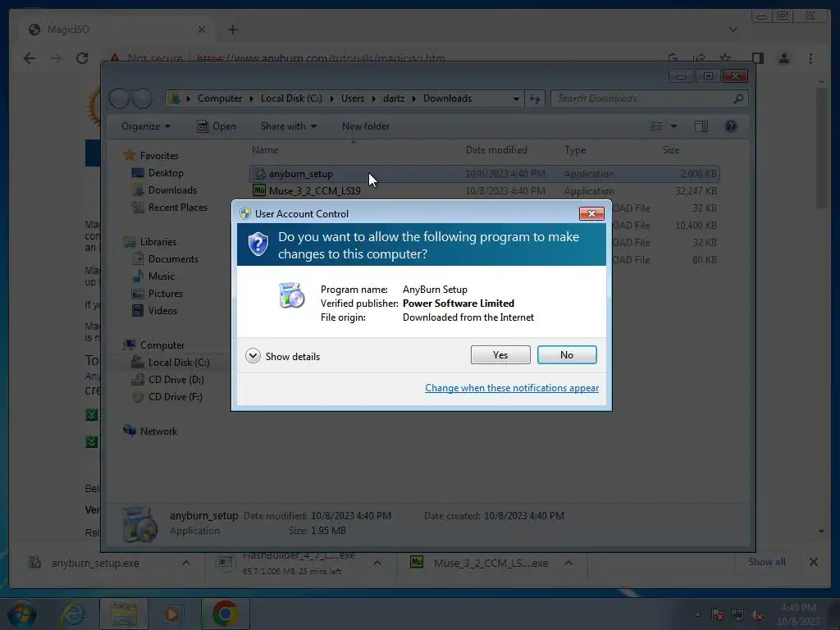Image resolution: width=840 pixels, height=630 pixels.
Task: Click the search magnifier icon in Explorer
Action: point(738,98)
